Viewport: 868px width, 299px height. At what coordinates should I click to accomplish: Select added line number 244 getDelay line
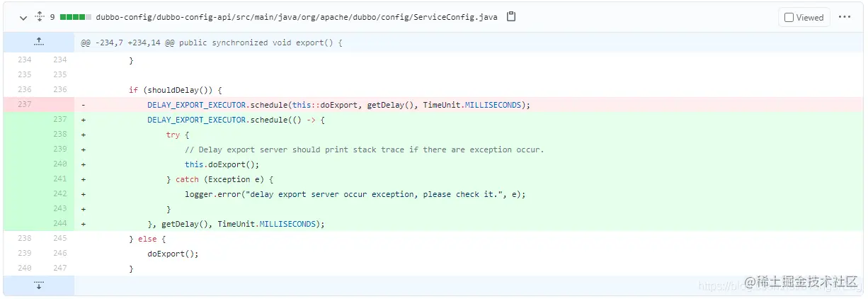59,224
